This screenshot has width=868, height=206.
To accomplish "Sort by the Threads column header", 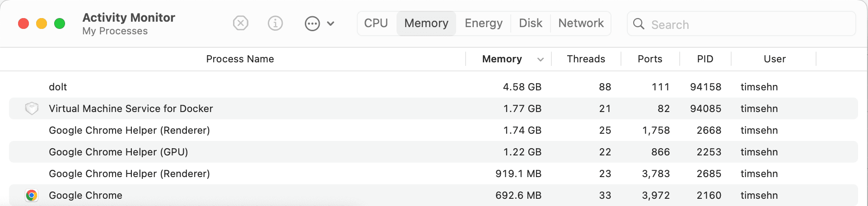I will tap(586, 59).
